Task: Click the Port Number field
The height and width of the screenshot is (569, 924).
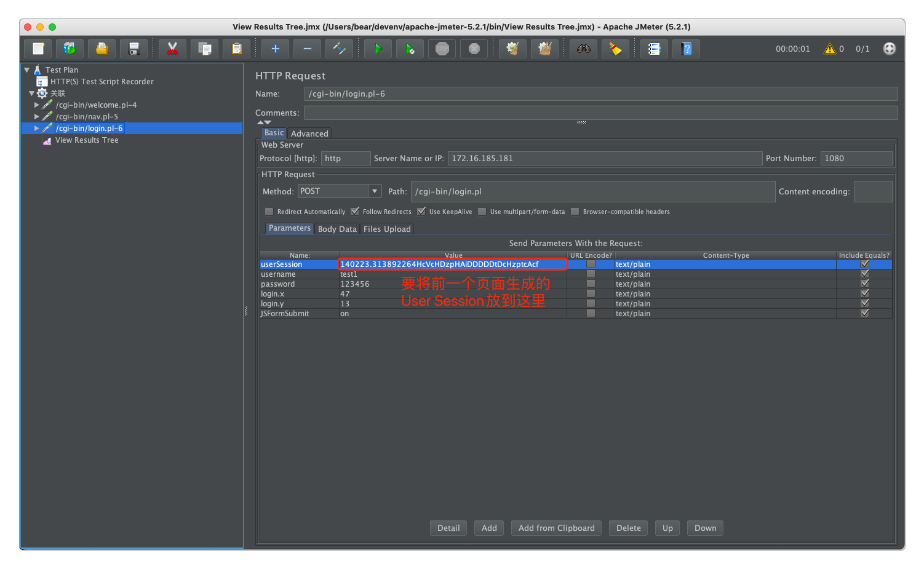Action: 856,158
